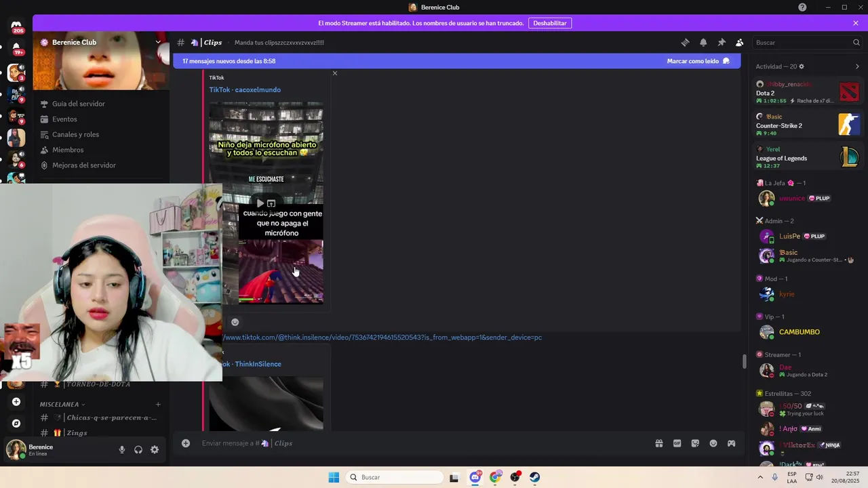This screenshot has width=868, height=488.
Task: Send a gift using the gift icon
Action: pos(658,443)
